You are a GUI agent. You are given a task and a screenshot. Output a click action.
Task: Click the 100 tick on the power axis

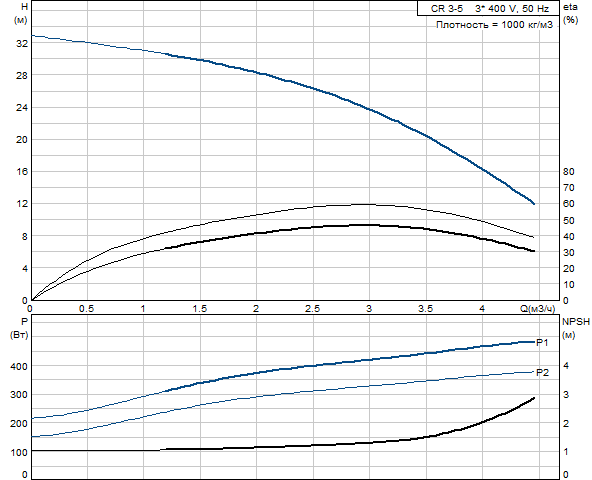point(19,452)
